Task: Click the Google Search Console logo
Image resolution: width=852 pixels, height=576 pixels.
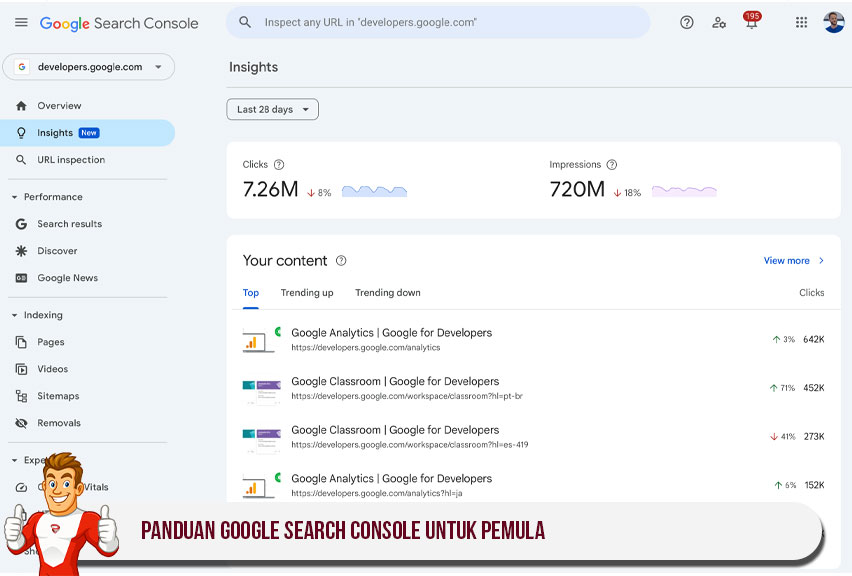Action: pyautogui.click(x=119, y=23)
